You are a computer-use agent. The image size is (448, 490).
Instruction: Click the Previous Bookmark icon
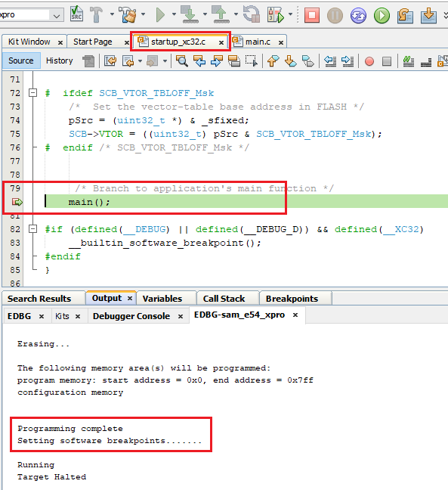(x=273, y=60)
